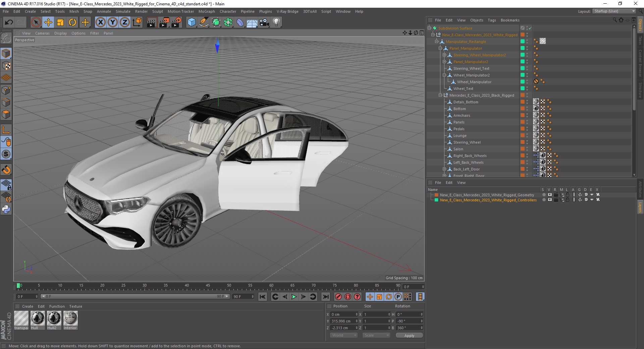Go to end of animation
This screenshot has width=644, height=349.
click(325, 297)
